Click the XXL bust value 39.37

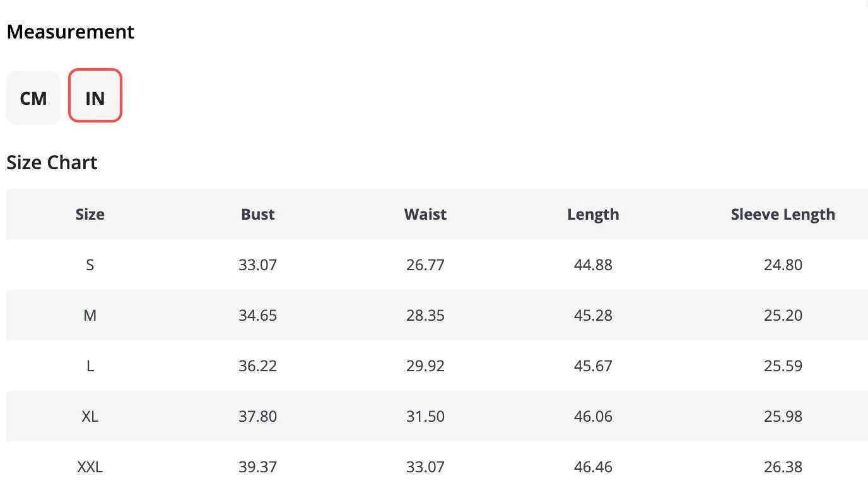click(257, 467)
